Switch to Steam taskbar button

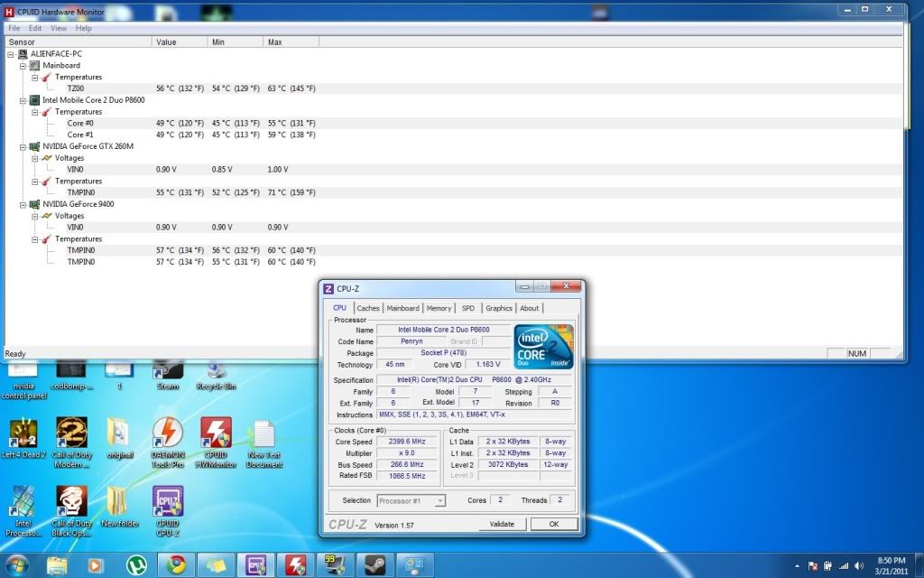tap(374, 565)
